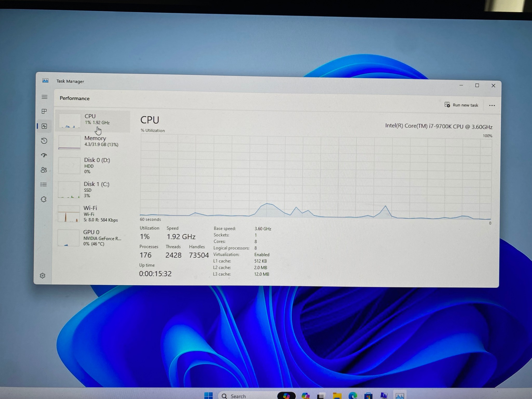
Task: Open Task View from the taskbar
Action: (321, 396)
